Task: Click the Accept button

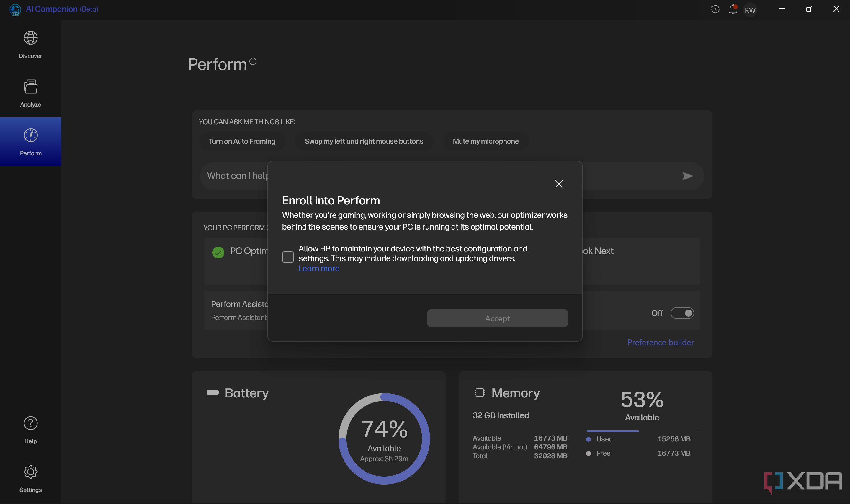Action: [497, 318]
